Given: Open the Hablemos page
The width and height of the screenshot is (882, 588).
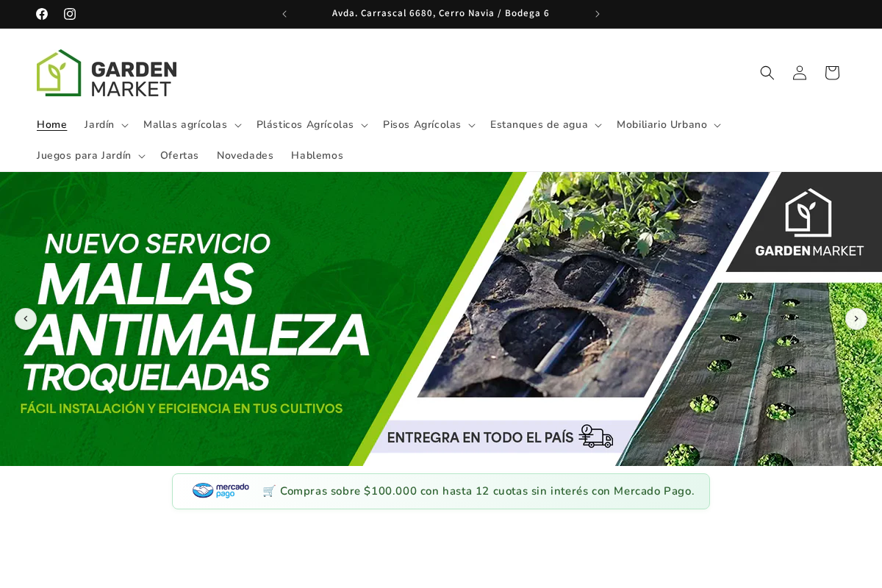Looking at the screenshot, I should pyautogui.click(x=317, y=155).
